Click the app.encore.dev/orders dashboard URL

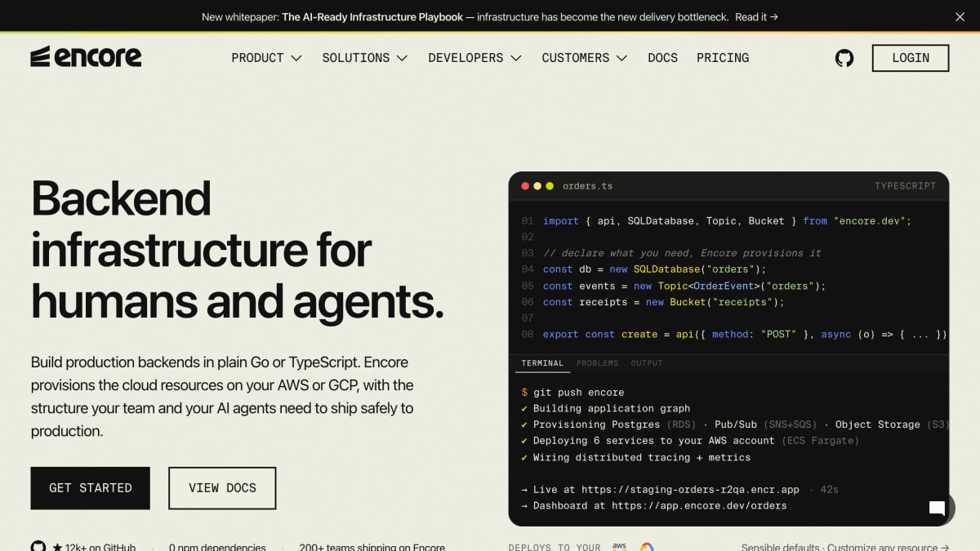click(699, 506)
